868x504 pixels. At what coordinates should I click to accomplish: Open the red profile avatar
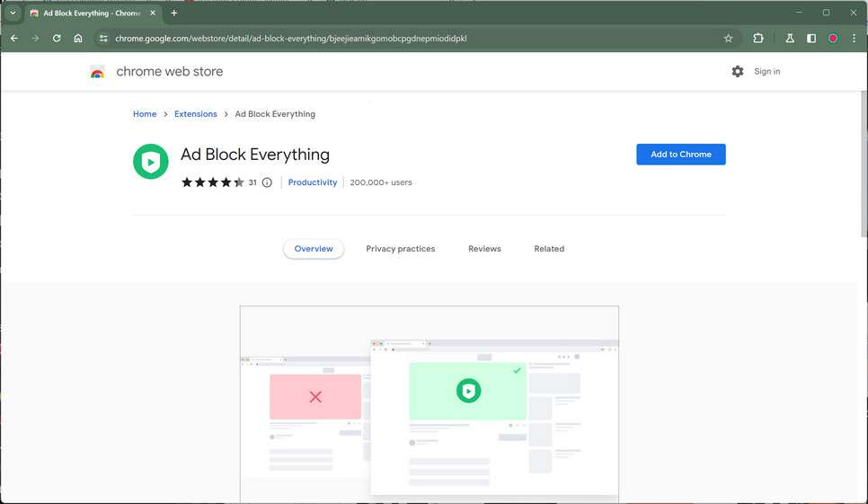coord(833,38)
